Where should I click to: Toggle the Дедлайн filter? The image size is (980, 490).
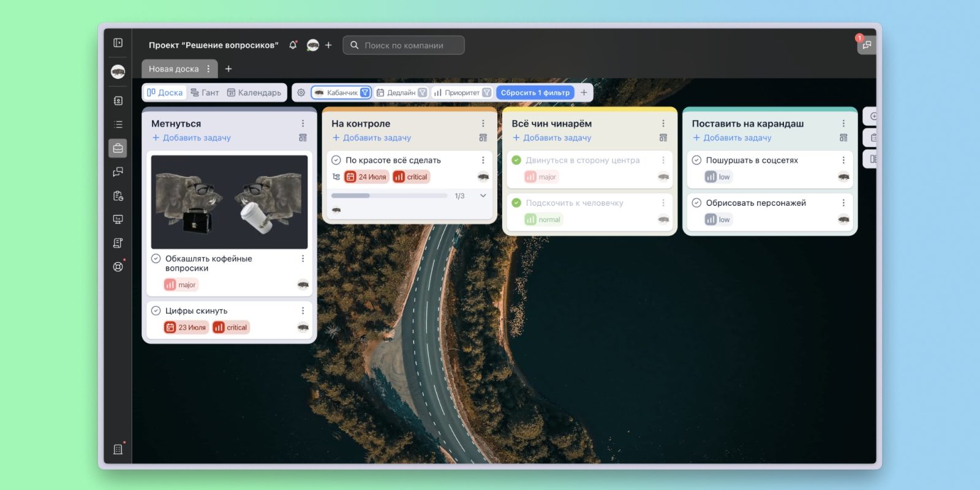pyautogui.click(x=401, y=92)
